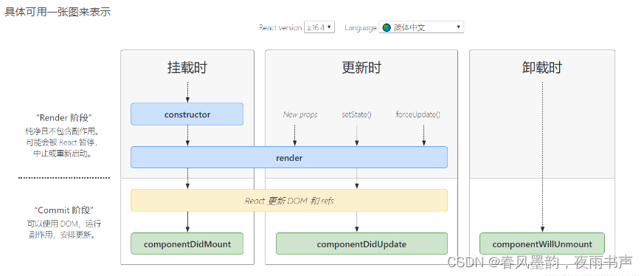Image resolution: width=644 pixels, height=276 pixels.
Task: Click the "Commit 阶段" heading
Action: (64, 210)
